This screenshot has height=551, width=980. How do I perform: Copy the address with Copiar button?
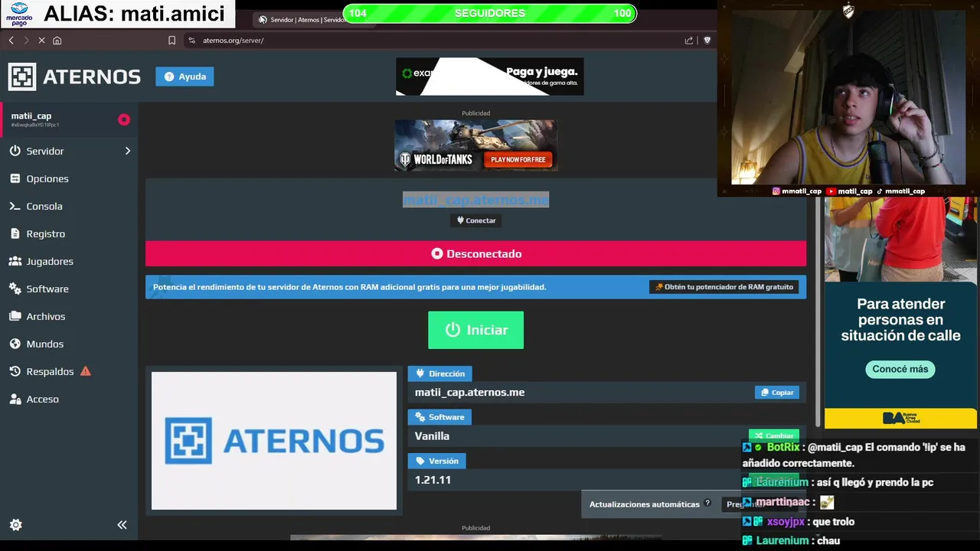click(x=777, y=392)
